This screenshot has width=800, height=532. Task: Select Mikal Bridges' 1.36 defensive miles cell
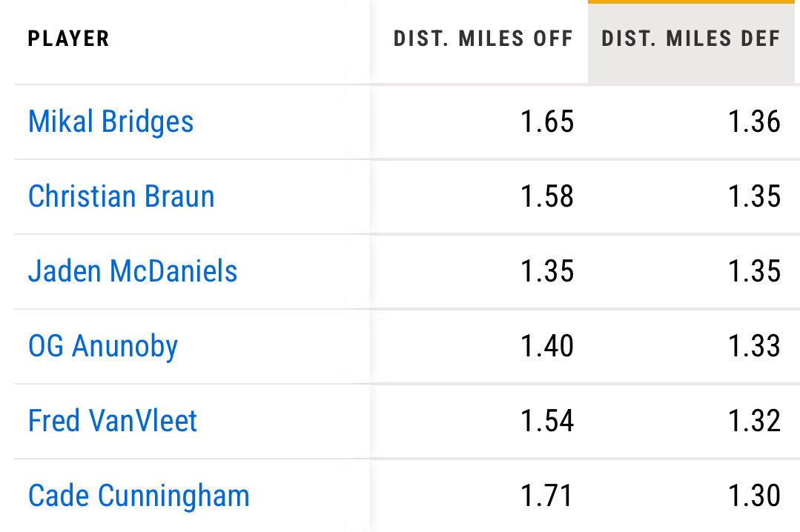point(754,122)
